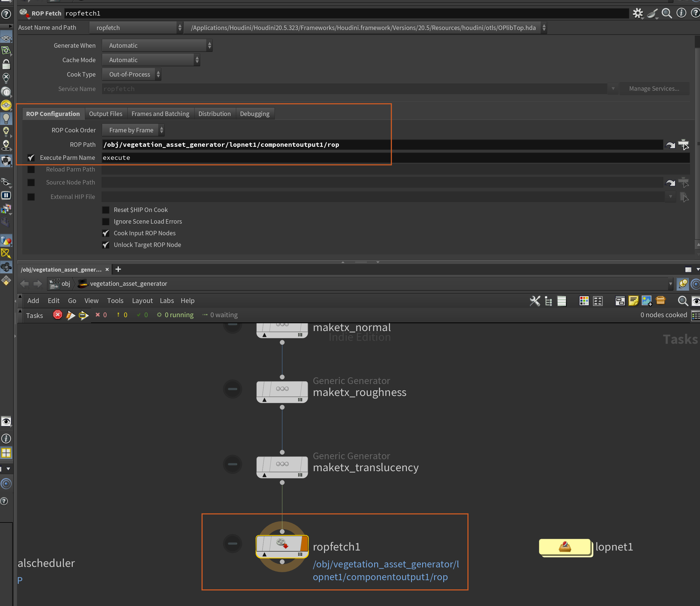
Task: Expand the ROP Cook Order dropdown
Action: coord(133,130)
